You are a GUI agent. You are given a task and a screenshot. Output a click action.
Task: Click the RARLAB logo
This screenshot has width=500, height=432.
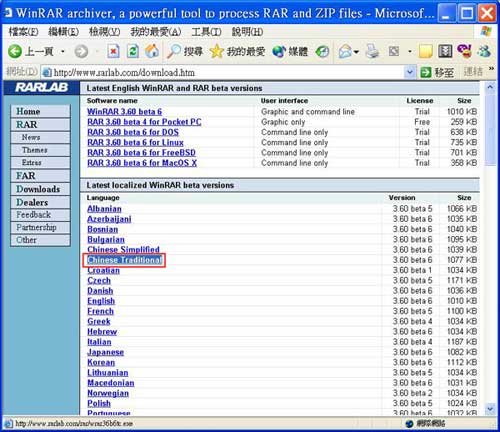41,88
